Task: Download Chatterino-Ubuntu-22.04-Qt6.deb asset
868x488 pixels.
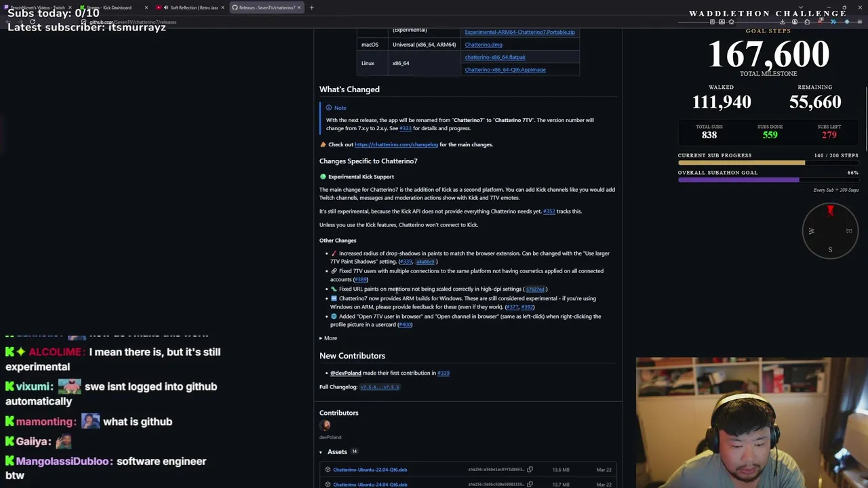Action: 370,470
